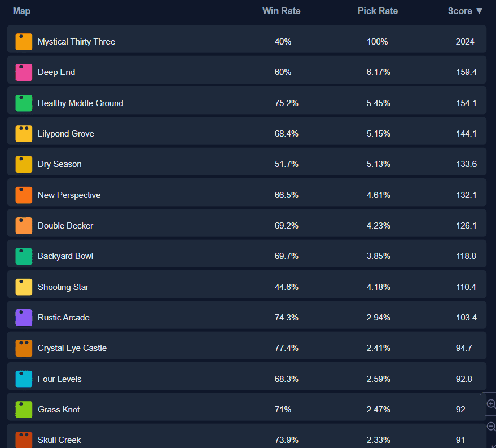Image resolution: width=496 pixels, height=448 pixels.
Task: Sort by the Pick Rate column header
Action: coord(378,11)
